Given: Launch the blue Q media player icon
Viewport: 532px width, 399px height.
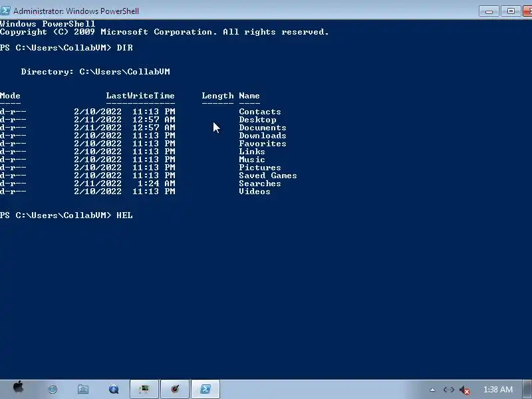Looking at the screenshot, I should tap(114, 389).
